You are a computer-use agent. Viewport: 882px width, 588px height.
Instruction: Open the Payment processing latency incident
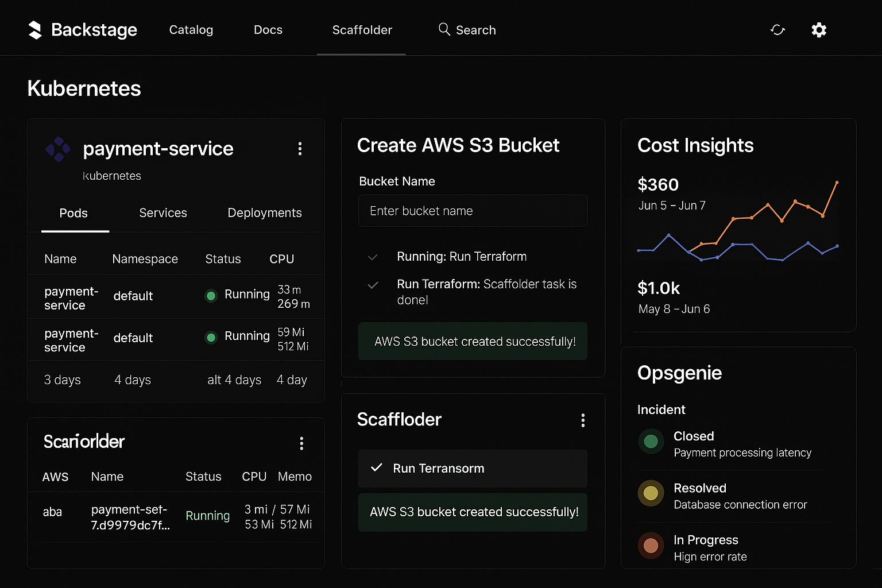point(742,453)
